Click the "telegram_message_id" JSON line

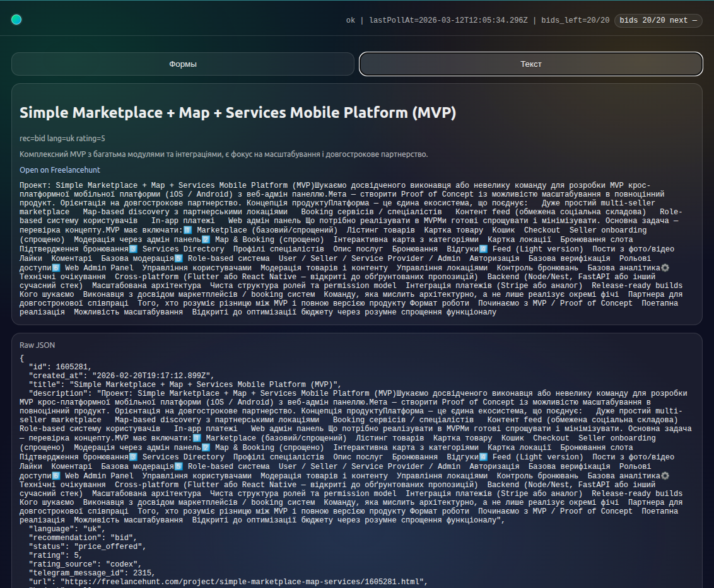pyautogui.click(x=91, y=573)
